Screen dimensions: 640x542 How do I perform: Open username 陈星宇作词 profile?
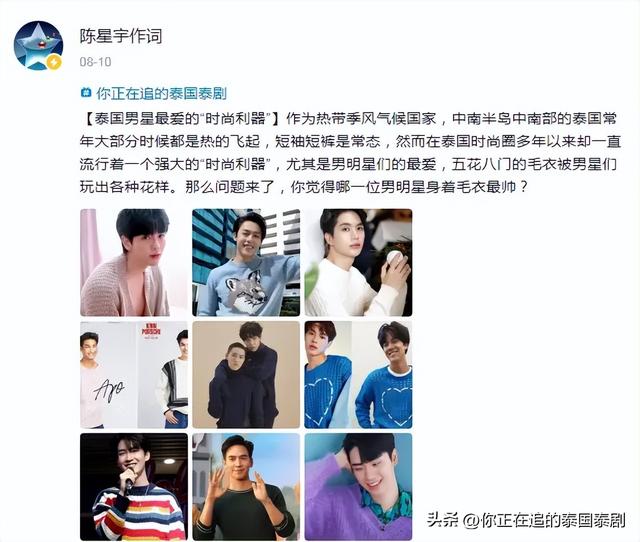coord(121,36)
